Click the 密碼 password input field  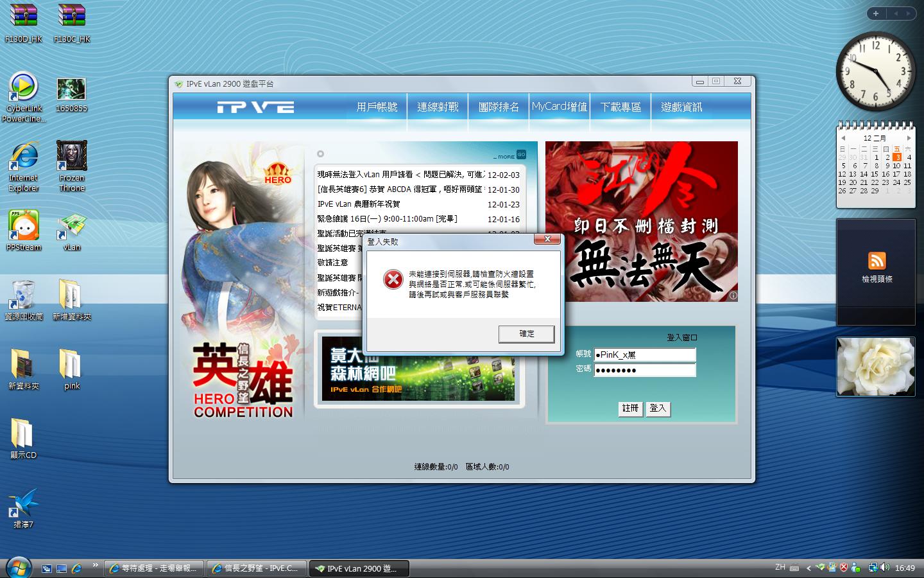[x=645, y=370]
